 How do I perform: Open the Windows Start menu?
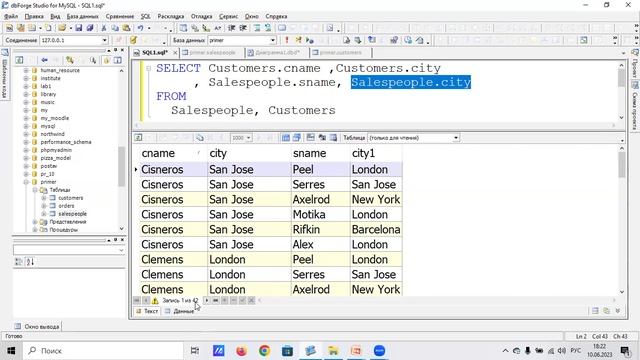(11, 351)
